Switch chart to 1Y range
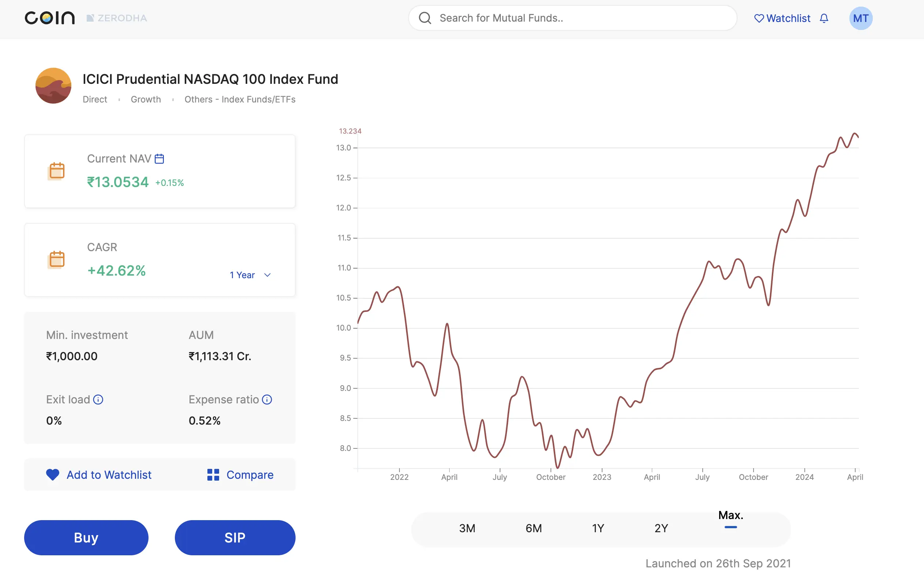 click(x=598, y=528)
